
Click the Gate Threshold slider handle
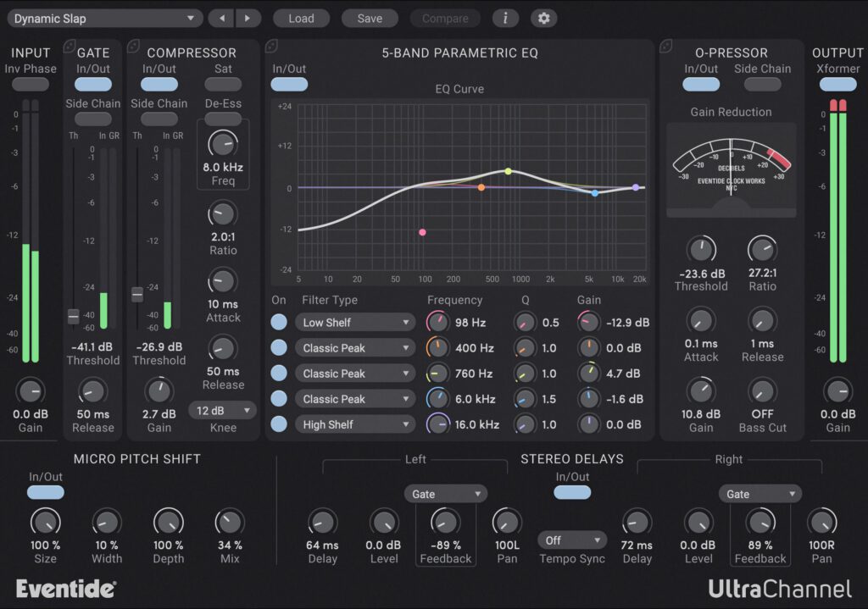[x=73, y=317]
